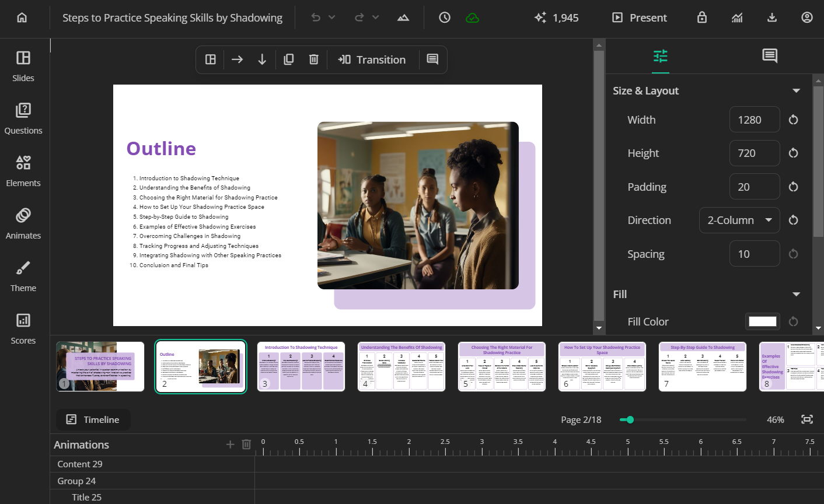Reset the Fill Color value
824x504 pixels.
click(793, 321)
